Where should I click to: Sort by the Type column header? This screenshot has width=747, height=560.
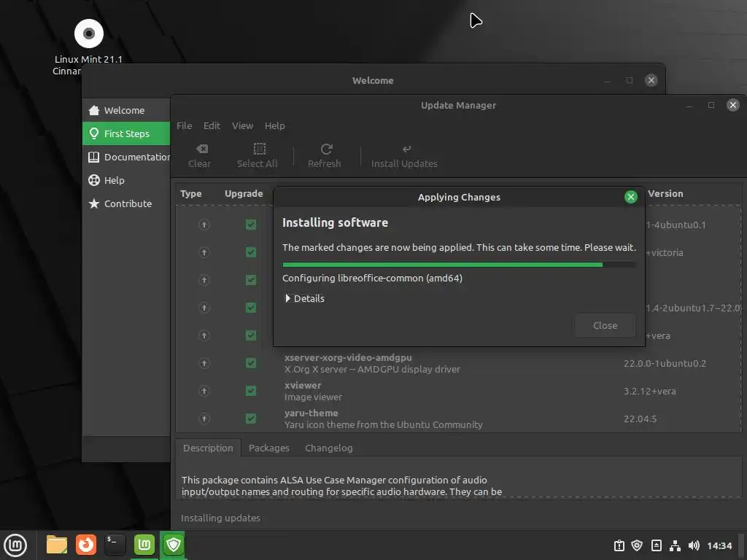click(x=191, y=194)
